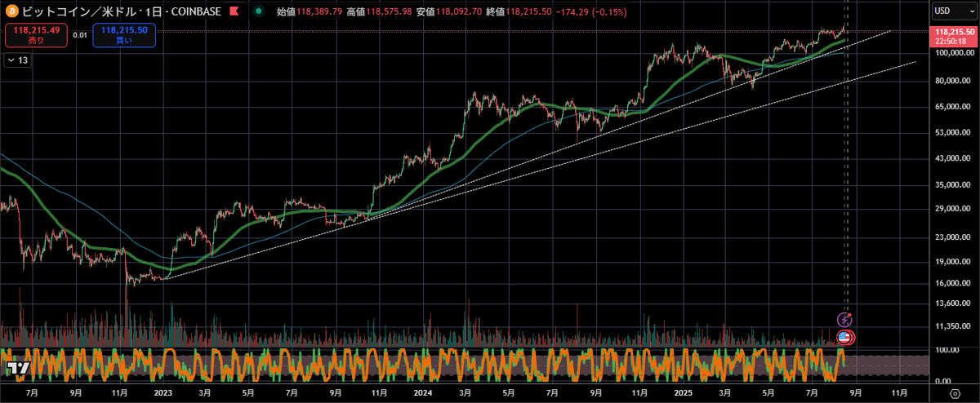The height and width of the screenshot is (403, 980).
Task: Open the US flag economic event marker
Action: 846,337
